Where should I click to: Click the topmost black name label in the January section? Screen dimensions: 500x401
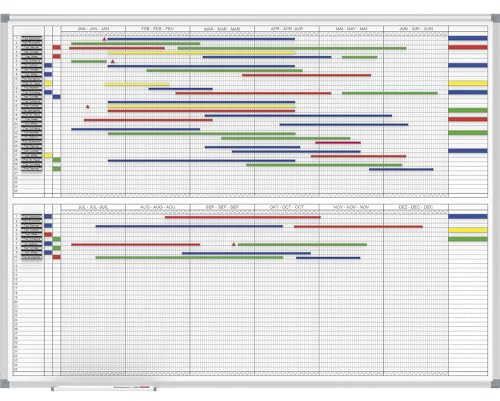pos(32,39)
